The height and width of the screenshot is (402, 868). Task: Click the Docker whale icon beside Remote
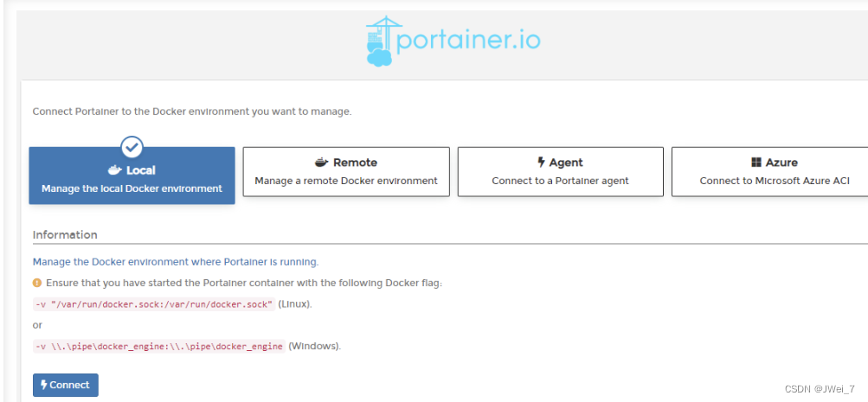(x=322, y=163)
